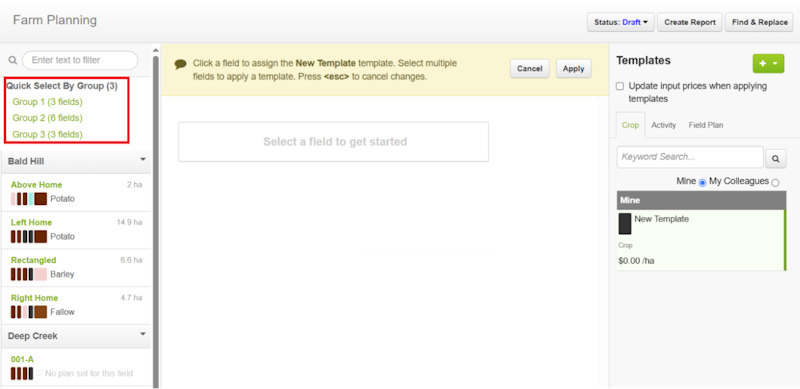Click the color strip under Rectangled field
The image size is (800, 389).
coord(29,274)
